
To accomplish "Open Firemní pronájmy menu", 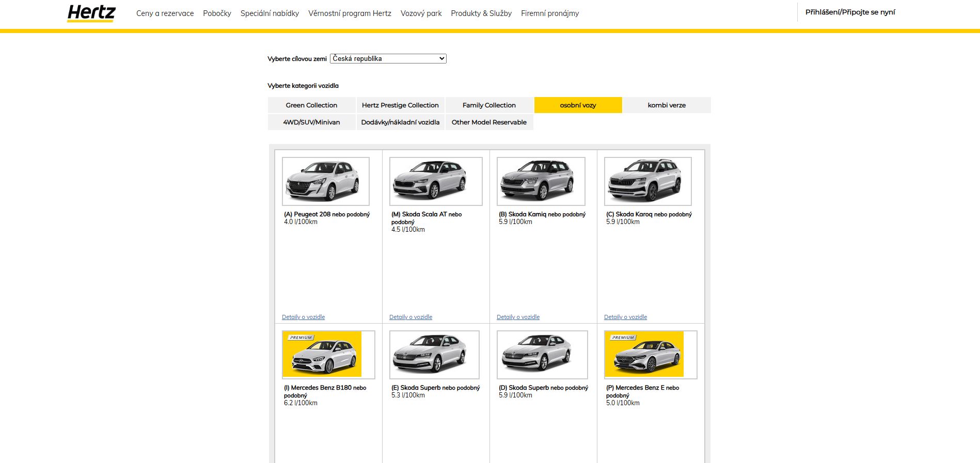I will [x=550, y=13].
